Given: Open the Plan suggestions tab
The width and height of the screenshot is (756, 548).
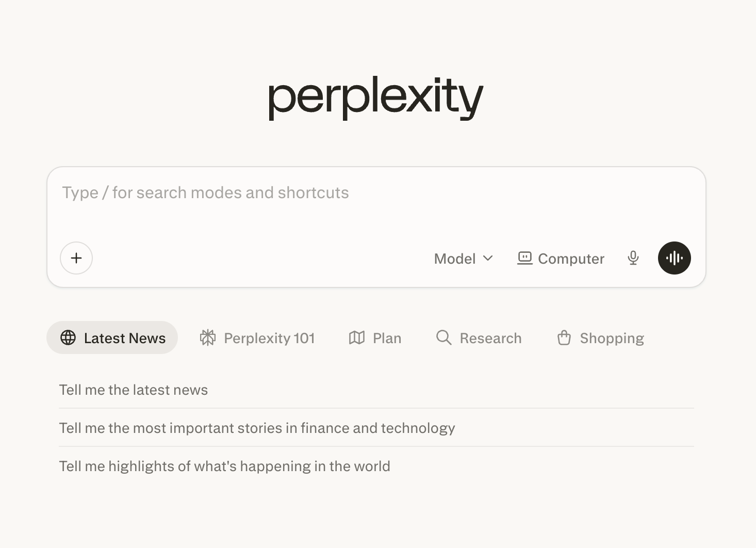Looking at the screenshot, I should 387,338.
